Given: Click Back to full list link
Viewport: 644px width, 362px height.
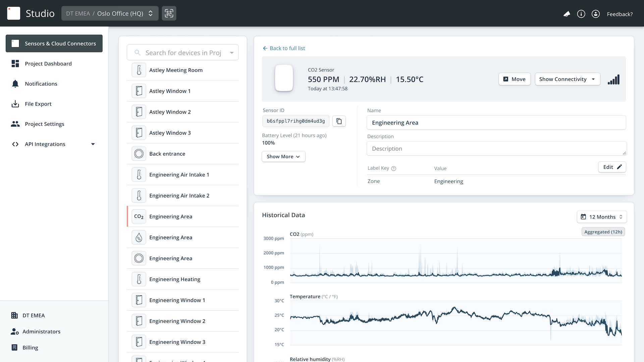Looking at the screenshot, I should pyautogui.click(x=284, y=48).
